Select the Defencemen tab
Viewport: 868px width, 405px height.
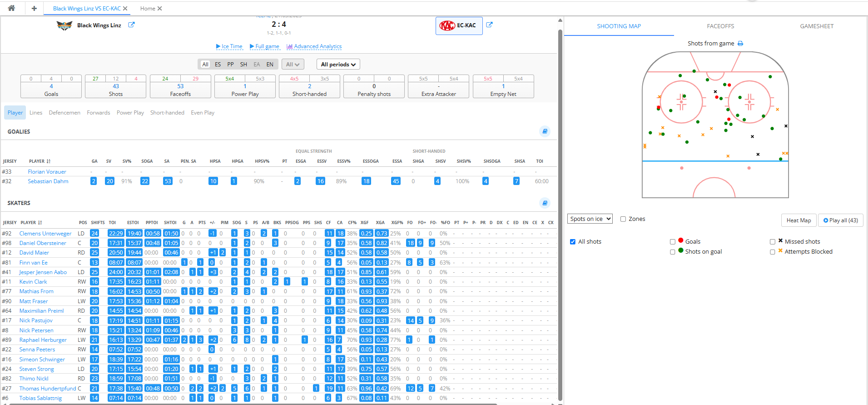64,113
